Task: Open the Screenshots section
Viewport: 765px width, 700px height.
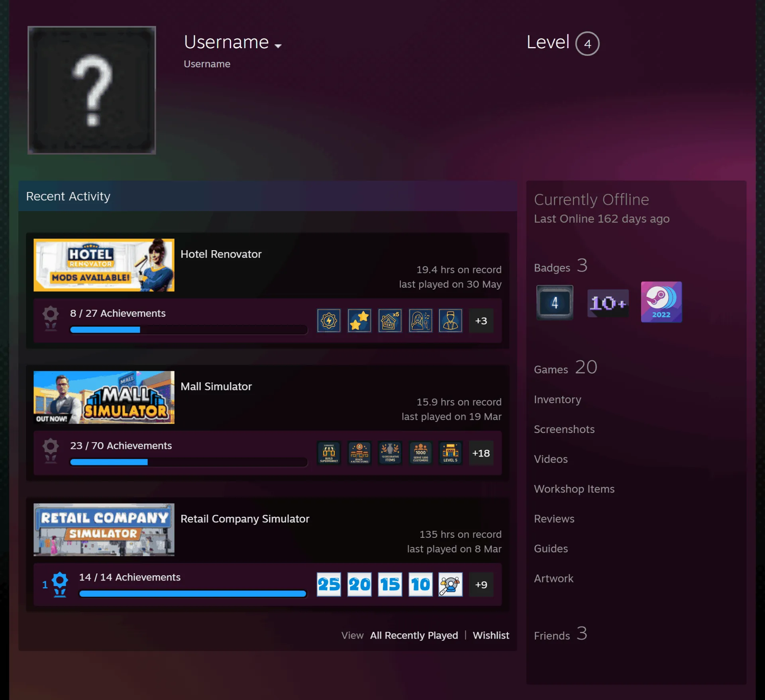Action: coord(564,429)
